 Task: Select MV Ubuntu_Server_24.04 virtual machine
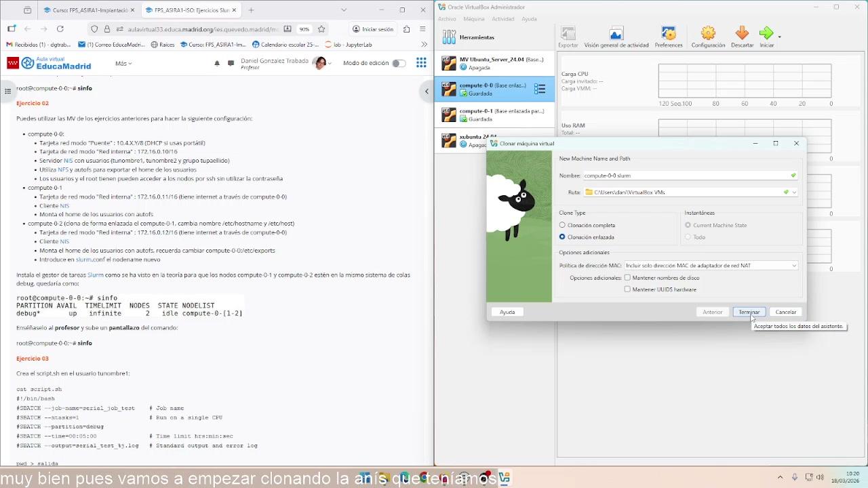click(494, 63)
